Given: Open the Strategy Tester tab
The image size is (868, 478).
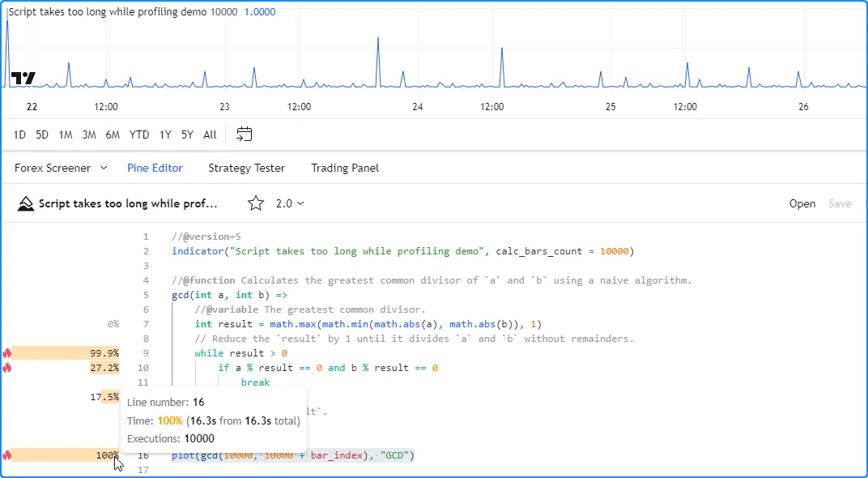Looking at the screenshot, I should (246, 169).
